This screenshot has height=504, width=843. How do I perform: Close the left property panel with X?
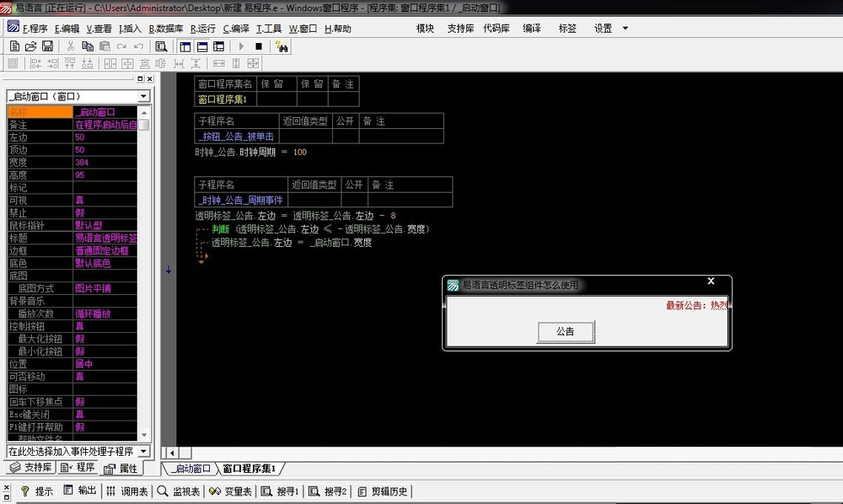point(150,79)
